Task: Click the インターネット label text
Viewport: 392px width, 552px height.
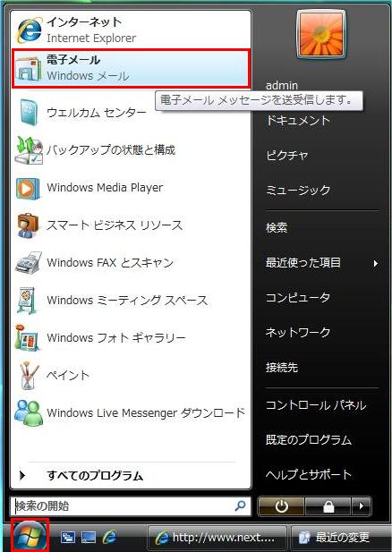Action: click(84, 22)
